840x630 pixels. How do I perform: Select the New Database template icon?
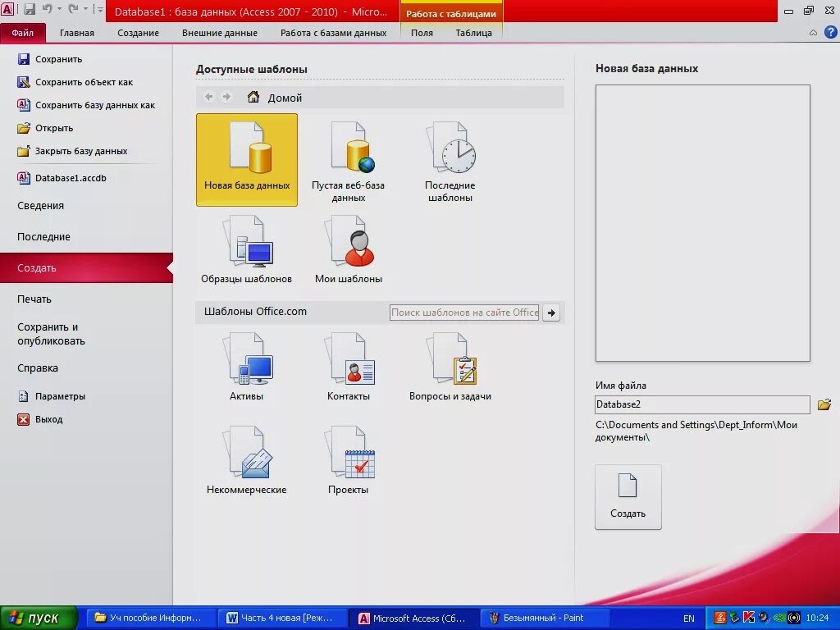point(247,160)
